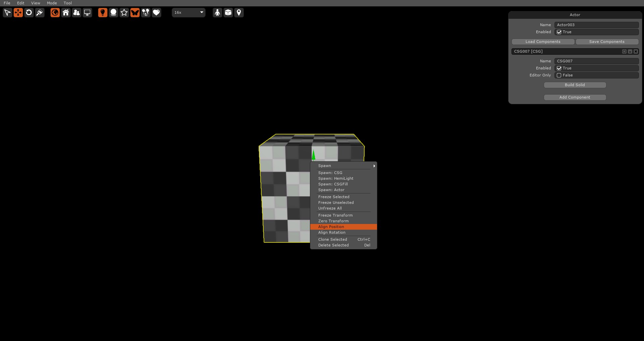Click Delete Selected in context menu

pos(343,245)
